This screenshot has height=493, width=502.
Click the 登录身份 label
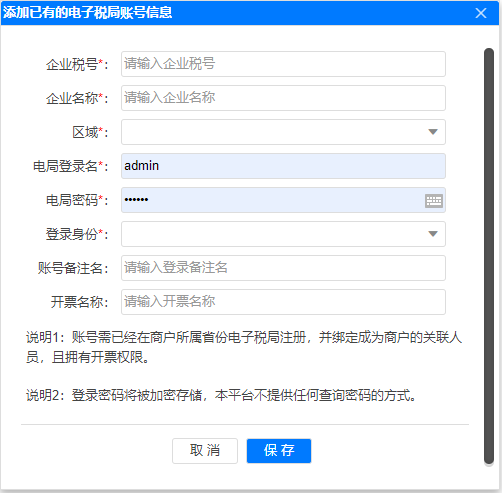click(x=77, y=234)
